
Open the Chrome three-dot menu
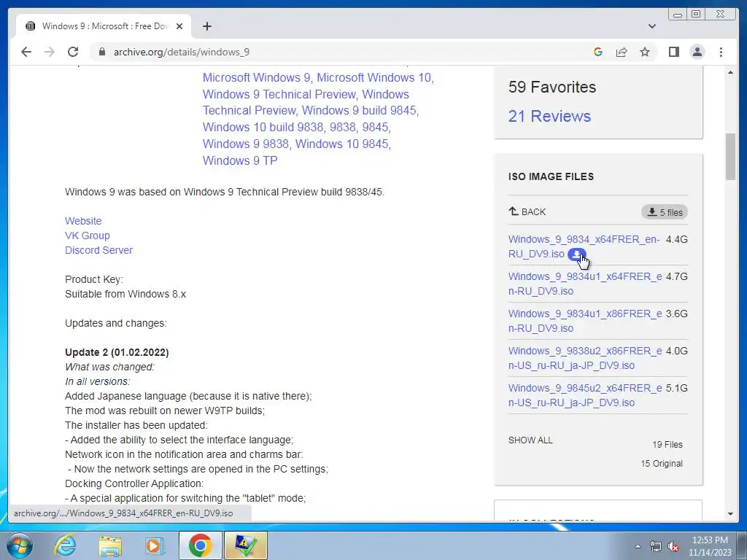pyautogui.click(x=721, y=52)
